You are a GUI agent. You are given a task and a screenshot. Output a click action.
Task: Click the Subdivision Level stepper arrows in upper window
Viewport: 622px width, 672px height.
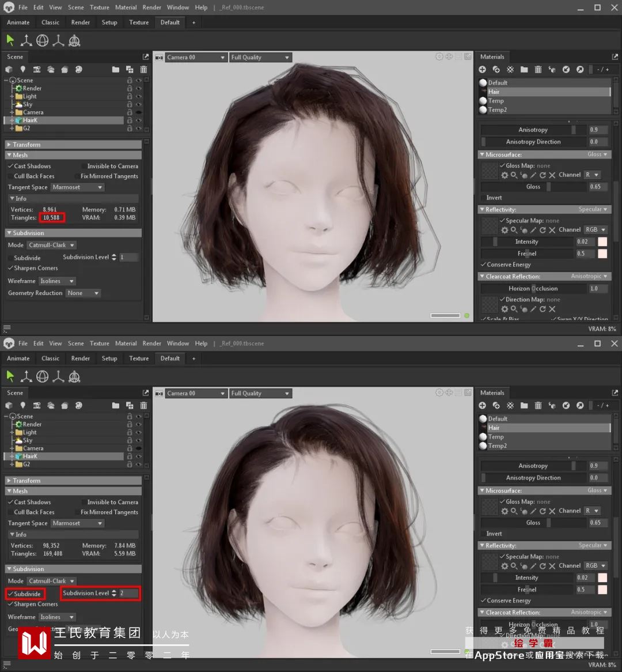click(114, 257)
